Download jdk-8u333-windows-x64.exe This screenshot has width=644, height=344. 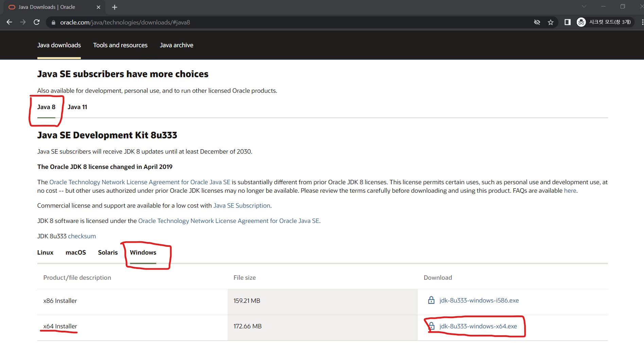(478, 326)
